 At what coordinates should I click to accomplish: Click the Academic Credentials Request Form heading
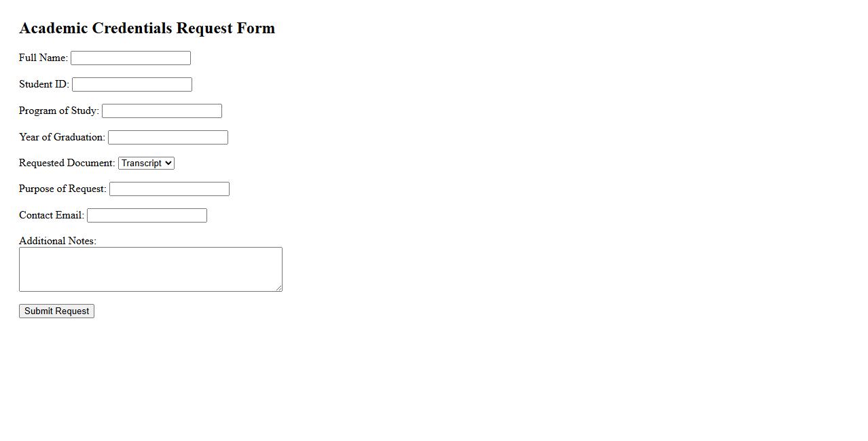[147, 28]
